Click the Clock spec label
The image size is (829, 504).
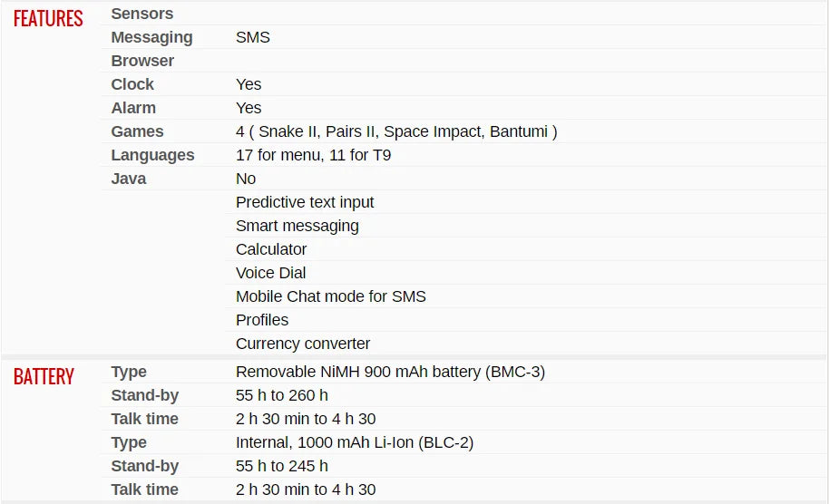click(x=132, y=84)
